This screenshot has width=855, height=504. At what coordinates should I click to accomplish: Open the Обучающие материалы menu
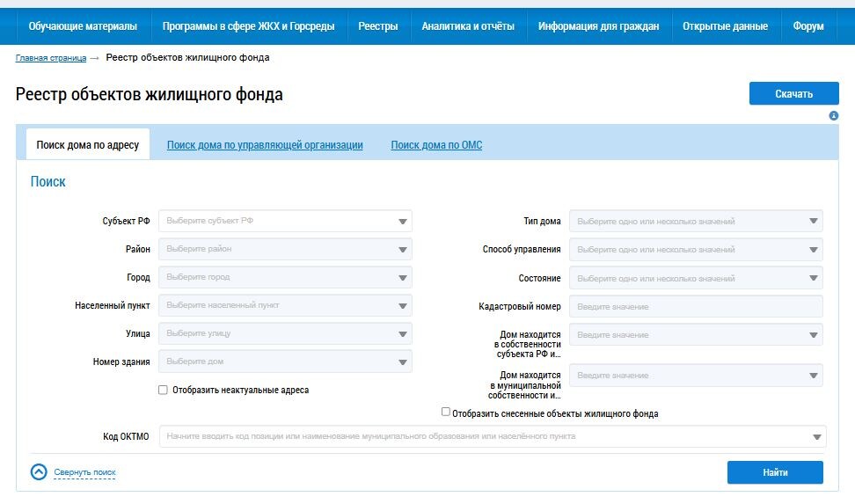point(83,26)
